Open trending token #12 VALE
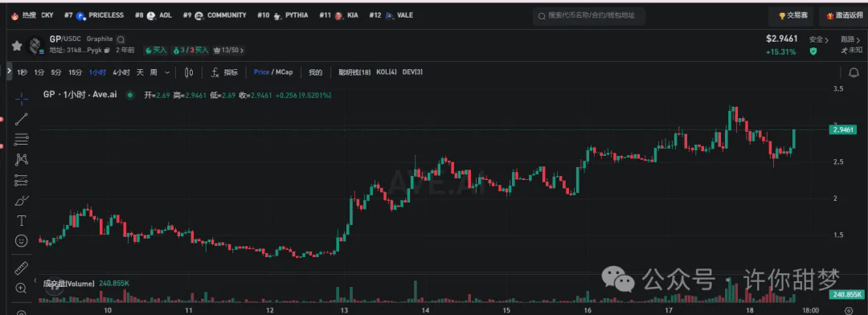Screen dimensions: 868x315 [x=391, y=15]
